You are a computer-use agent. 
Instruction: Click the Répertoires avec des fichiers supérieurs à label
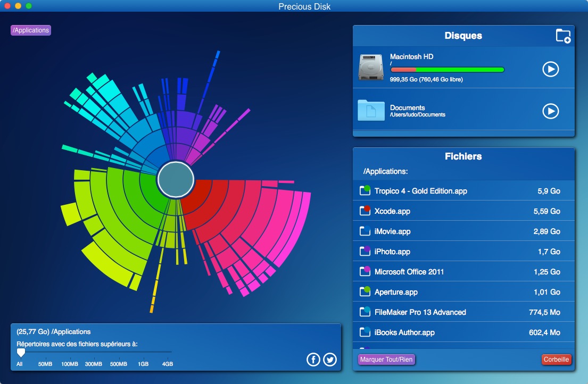pyautogui.click(x=77, y=344)
